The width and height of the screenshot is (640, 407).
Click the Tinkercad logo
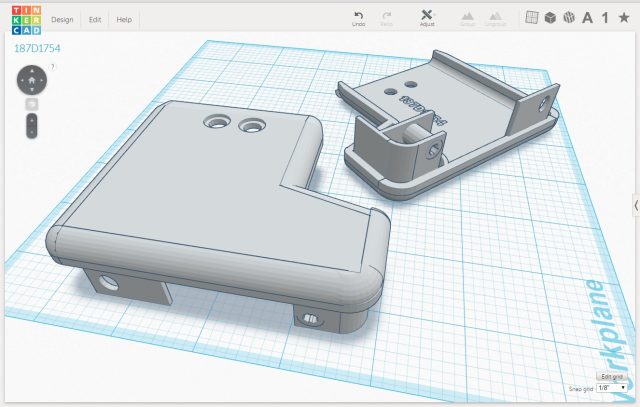click(26, 20)
